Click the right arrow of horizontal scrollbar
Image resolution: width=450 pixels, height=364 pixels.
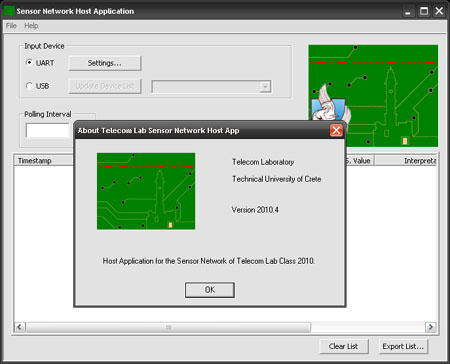430,327
